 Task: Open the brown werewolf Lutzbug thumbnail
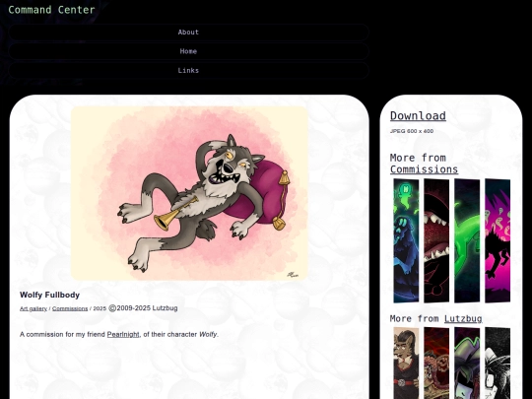pos(406,363)
